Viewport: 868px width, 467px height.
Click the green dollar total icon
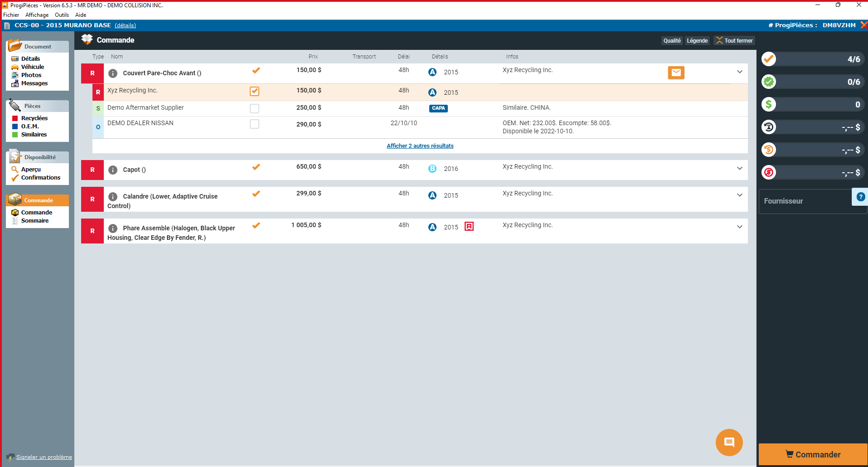769,104
